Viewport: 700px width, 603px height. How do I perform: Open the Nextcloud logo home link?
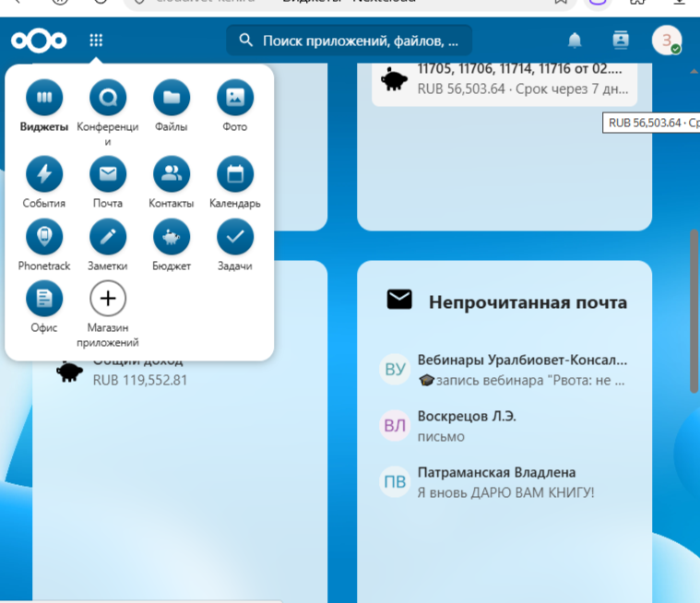click(39, 41)
